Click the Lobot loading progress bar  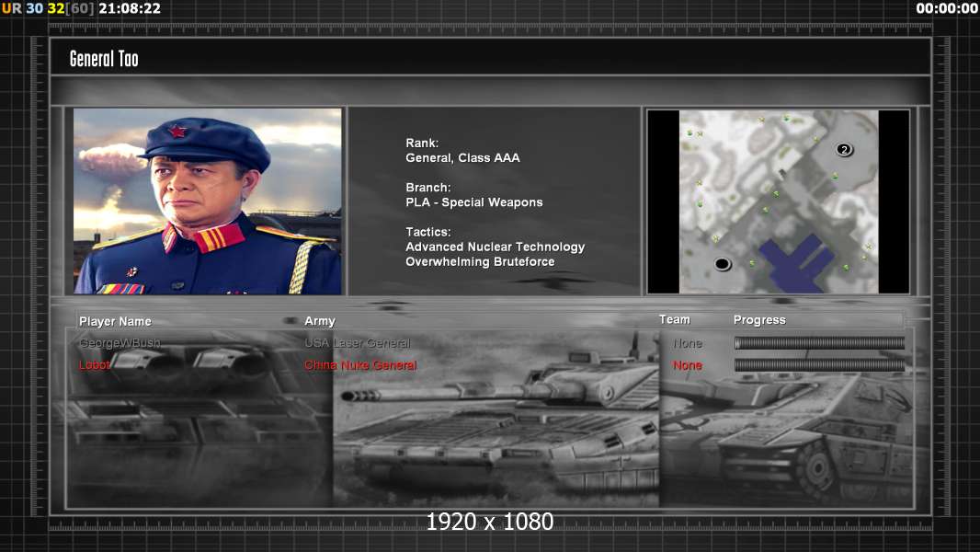point(819,365)
